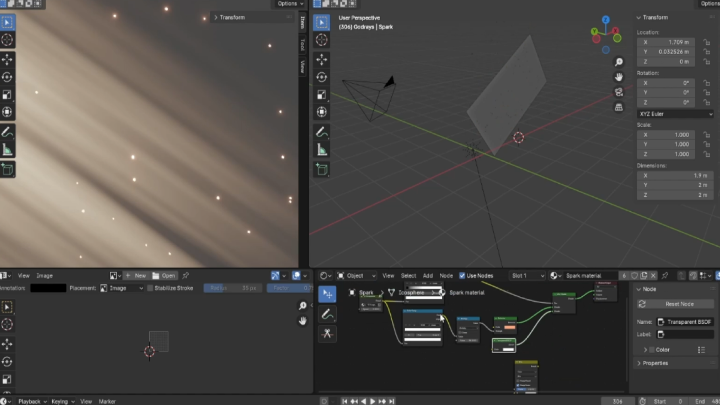The height and width of the screenshot is (405, 720).
Task: Select the Rotate tool in the 3D viewport toolbar
Action: click(x=321, y=77)
